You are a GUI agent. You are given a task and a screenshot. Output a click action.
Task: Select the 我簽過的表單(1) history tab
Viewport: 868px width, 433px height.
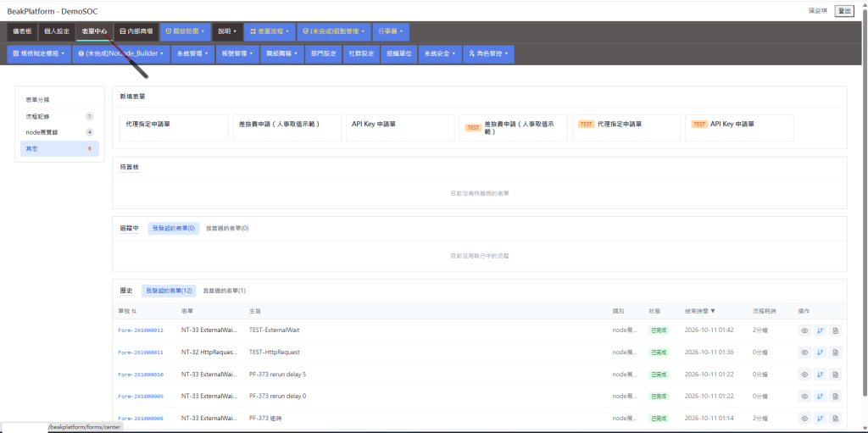[224, 291]
